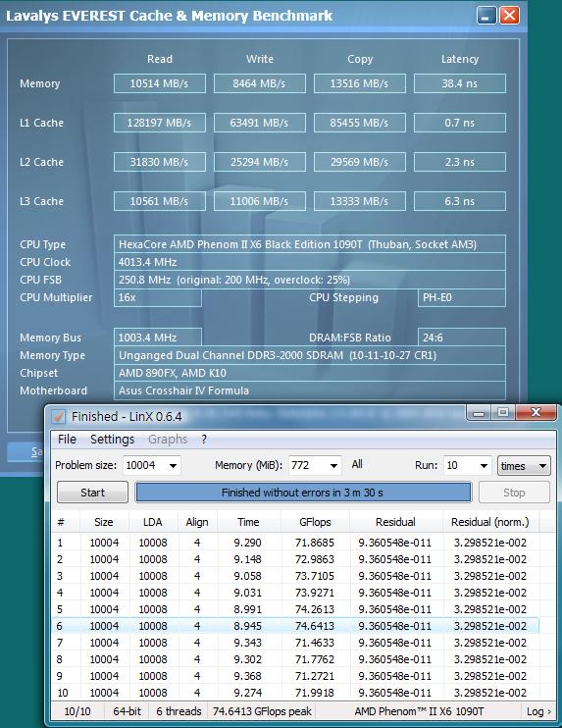Sort by the Residual column header
The image size is (562, 728).
click(395, 522)
